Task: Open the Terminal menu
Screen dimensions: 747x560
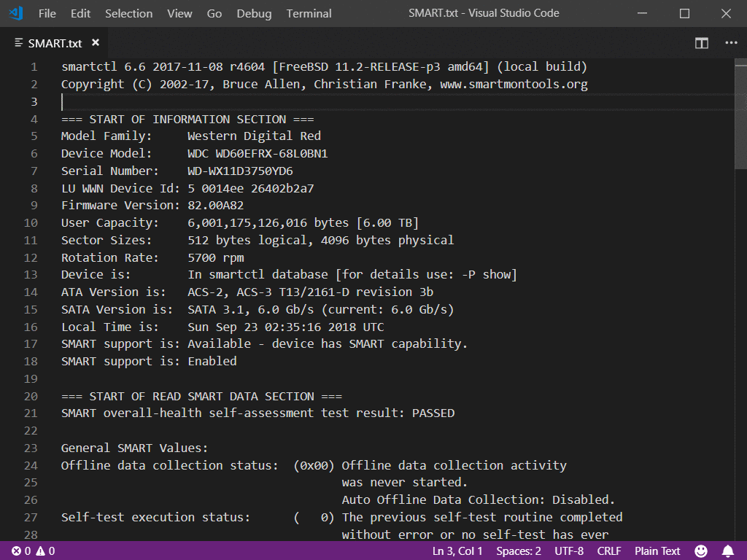Action: (309, 13)
